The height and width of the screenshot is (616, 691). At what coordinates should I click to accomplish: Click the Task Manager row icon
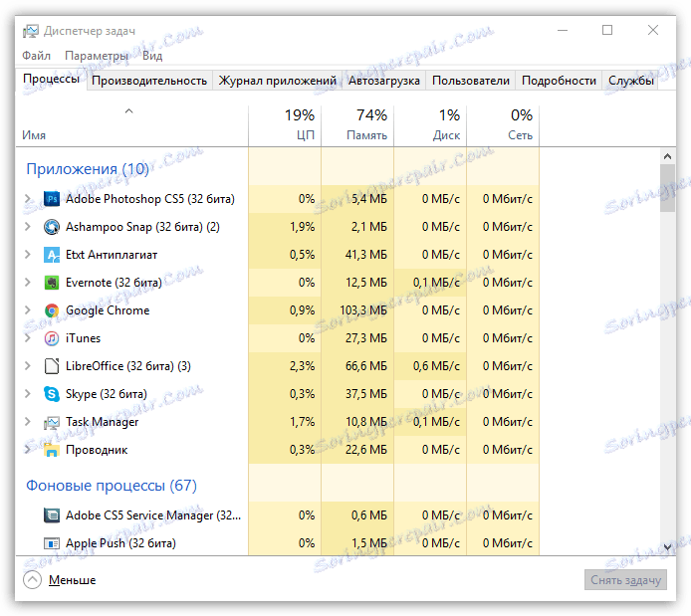coord(52,422)
